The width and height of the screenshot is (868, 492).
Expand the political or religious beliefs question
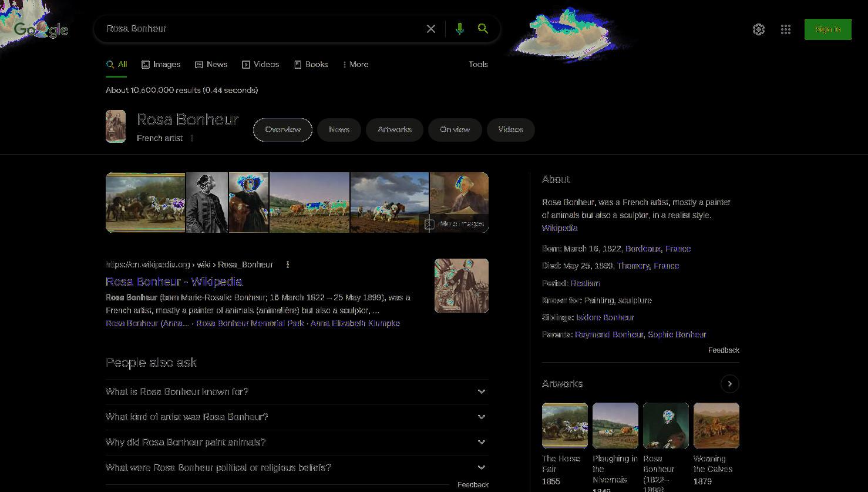pyautogui.click(x=297, y=467)
